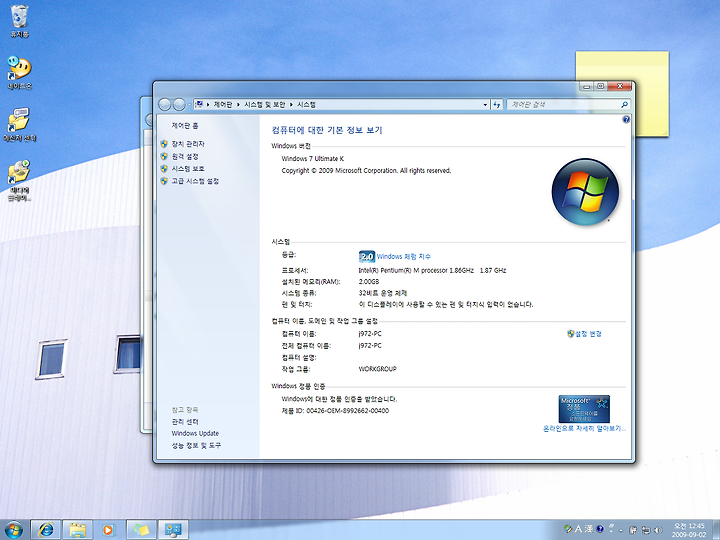The height and width of the screenshot is (540, 720).
Task: Click the taskbar clock showing 12:45
Action: point(689,530)
